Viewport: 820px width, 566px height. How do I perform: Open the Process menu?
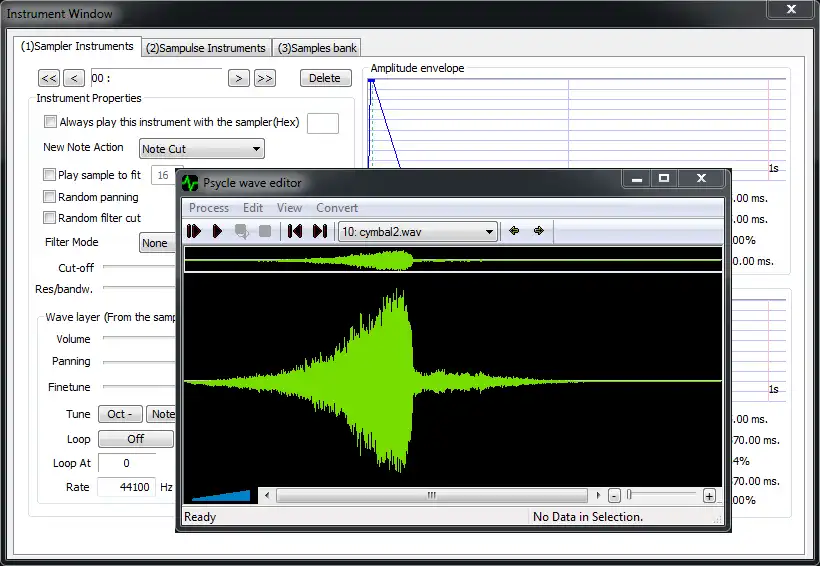click(209, 208)
